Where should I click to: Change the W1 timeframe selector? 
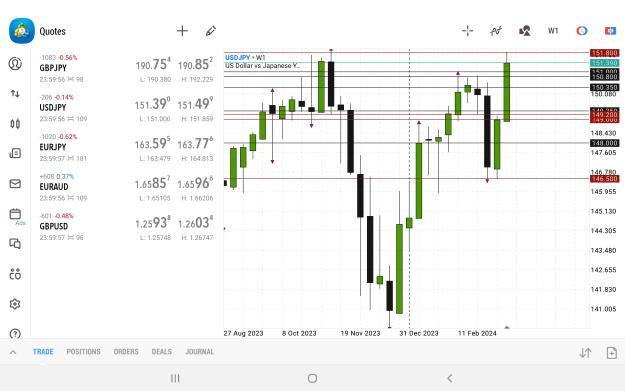click(553, 31)
